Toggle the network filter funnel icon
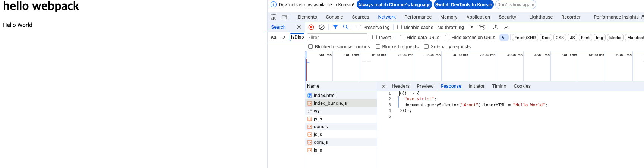The height and width of the screenshot is (168, 644). (x=335, y=27)
